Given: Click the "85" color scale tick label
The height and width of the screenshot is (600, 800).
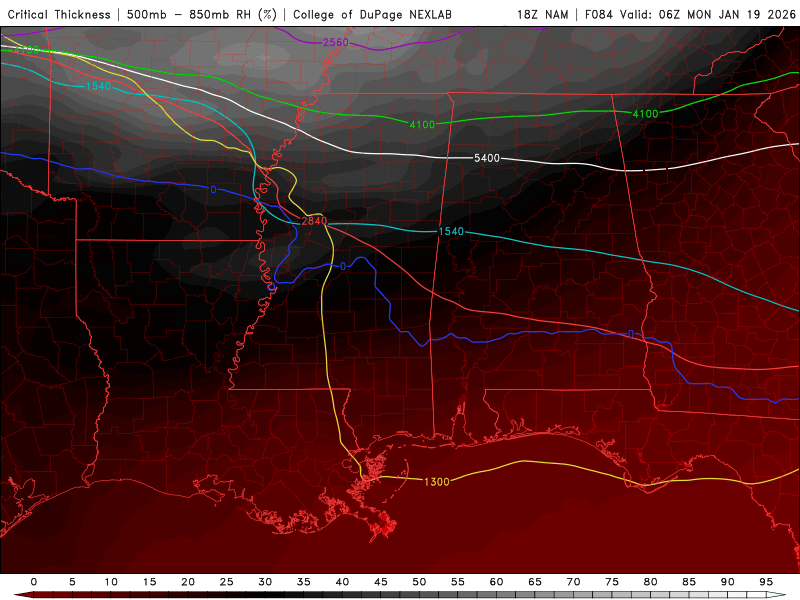Looking at the screenshot, I should [689, 582].
